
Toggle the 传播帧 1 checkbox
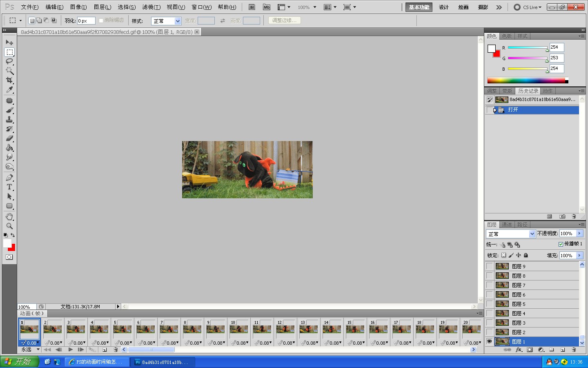[x=561, y=244]
